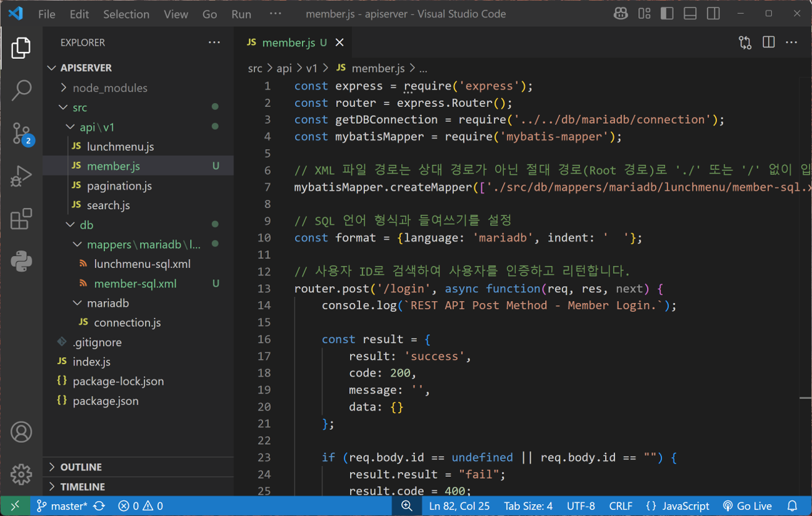Open the Run menu
The height and width of the screenshot is (516, 812).
241,14
